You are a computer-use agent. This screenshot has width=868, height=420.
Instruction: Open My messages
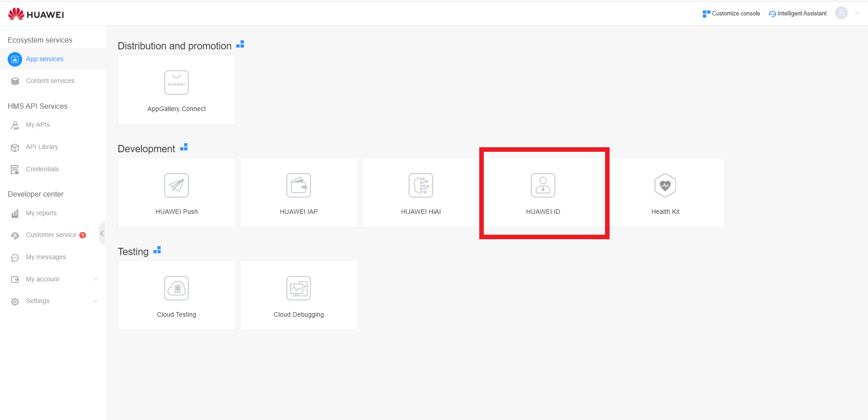(x=46, y=257)
